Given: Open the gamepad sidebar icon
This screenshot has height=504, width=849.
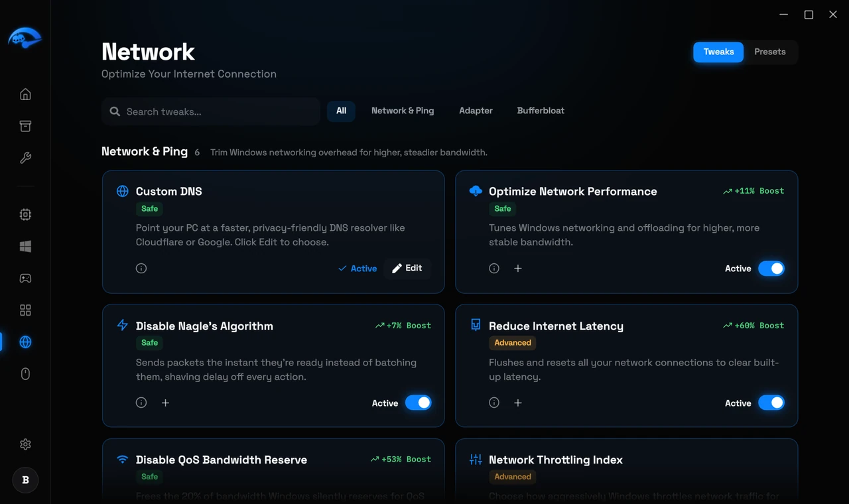Looking at the screenshot, I should (25, 279).
